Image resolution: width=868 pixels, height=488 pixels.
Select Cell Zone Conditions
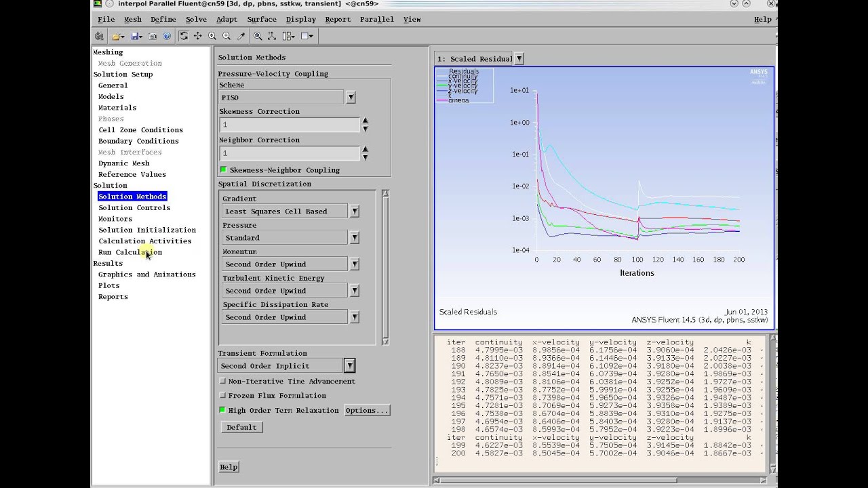(x=140, y=129)
